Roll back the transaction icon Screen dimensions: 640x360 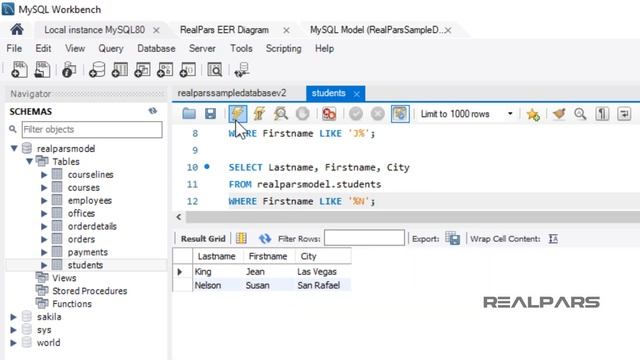(x=378, y=114)
